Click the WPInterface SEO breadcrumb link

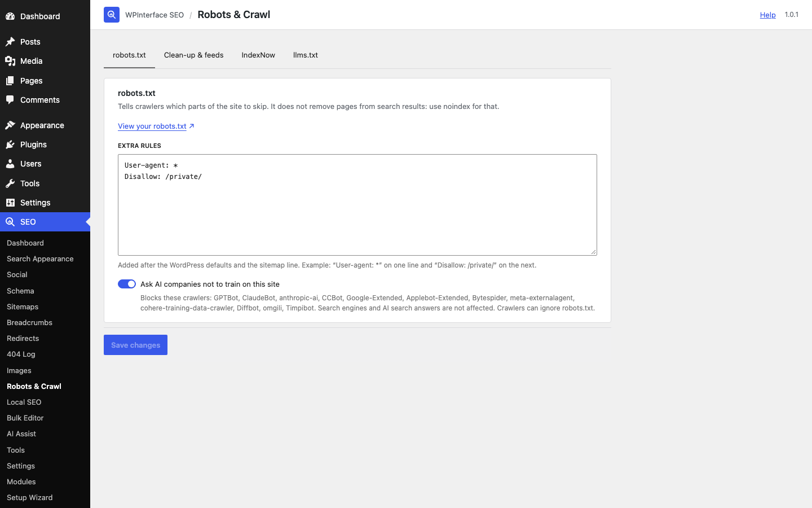tap(155, 15)
